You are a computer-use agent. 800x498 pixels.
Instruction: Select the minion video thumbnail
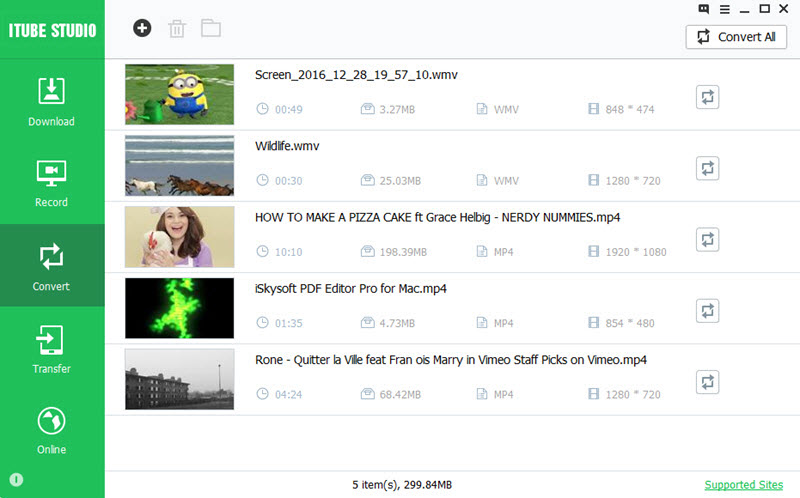click(180, 94)
